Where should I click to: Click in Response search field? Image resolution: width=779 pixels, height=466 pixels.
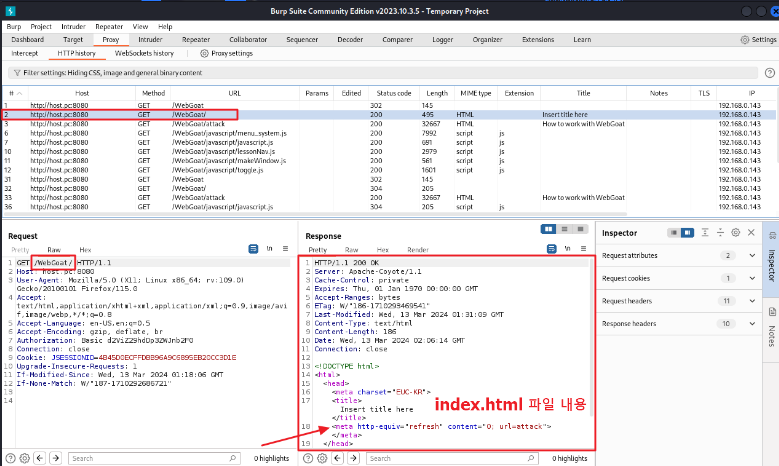452,458
